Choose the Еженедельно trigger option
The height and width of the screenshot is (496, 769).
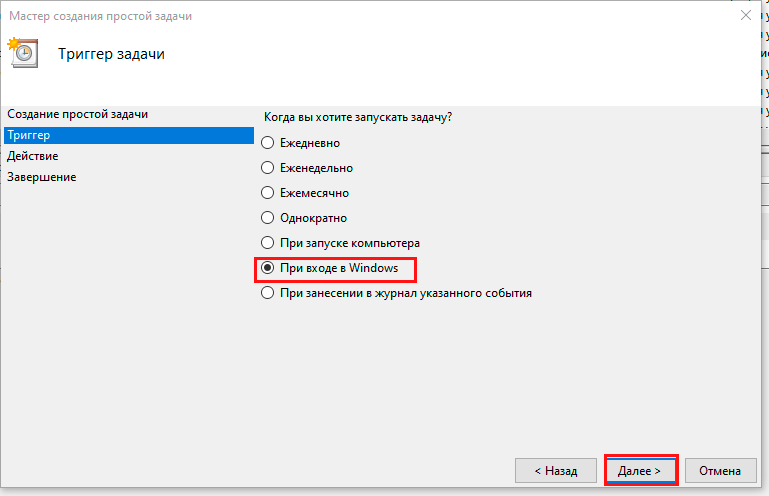pyautogui.click(x=267, y=168)
